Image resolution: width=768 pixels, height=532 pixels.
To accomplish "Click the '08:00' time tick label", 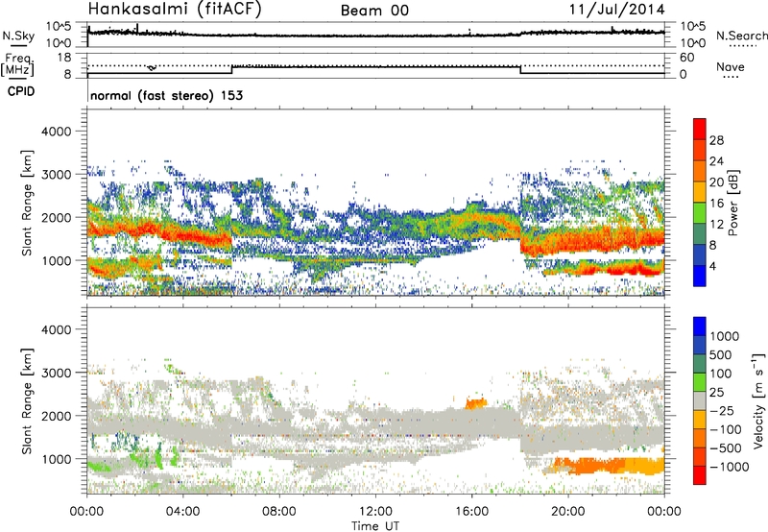I will pos(279,512).
